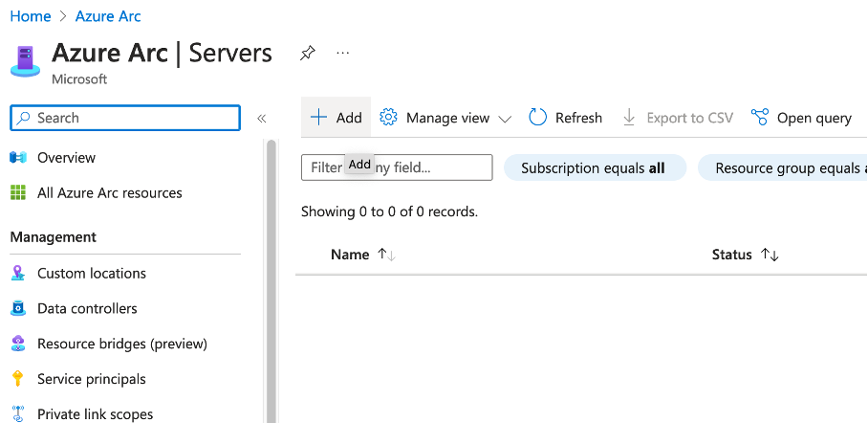Click 'Showing 0 to 0 of 0 records.'
Screen dimensions: 868x423
click(x=389, y=211)
